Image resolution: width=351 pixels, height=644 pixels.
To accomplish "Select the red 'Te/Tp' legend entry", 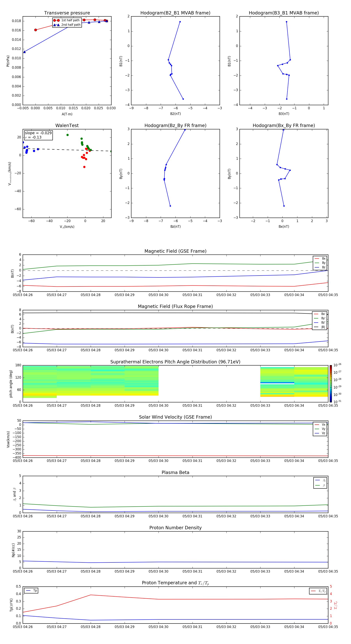I will point(318,591).
